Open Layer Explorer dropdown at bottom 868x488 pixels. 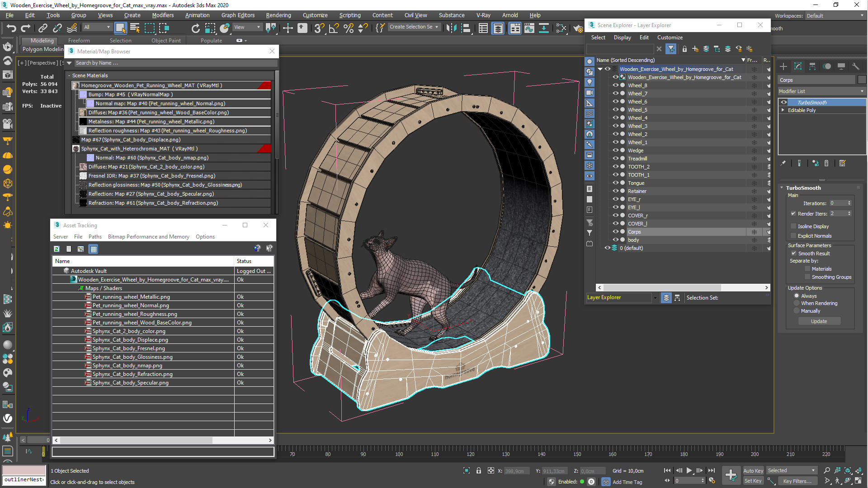tap(655, 298)
